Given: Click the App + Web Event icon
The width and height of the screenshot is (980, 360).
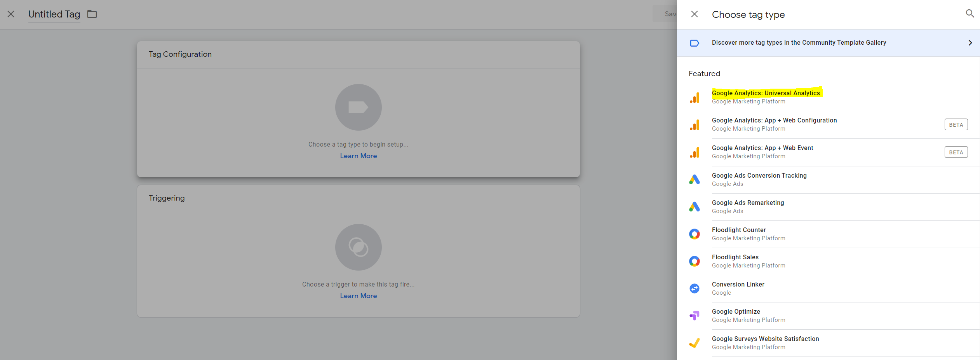Looking at the screenshot, I should pyautogui.click(x=695, y=152).
